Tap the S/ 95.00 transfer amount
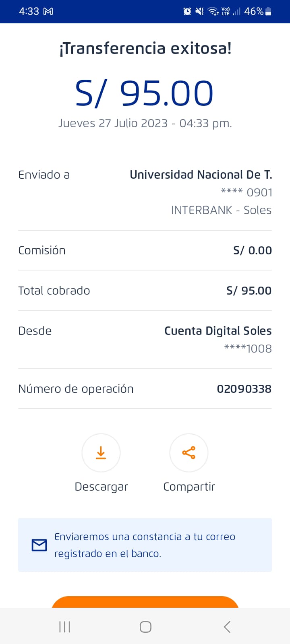Screen dimensions: 290x644 pos(145,93)
